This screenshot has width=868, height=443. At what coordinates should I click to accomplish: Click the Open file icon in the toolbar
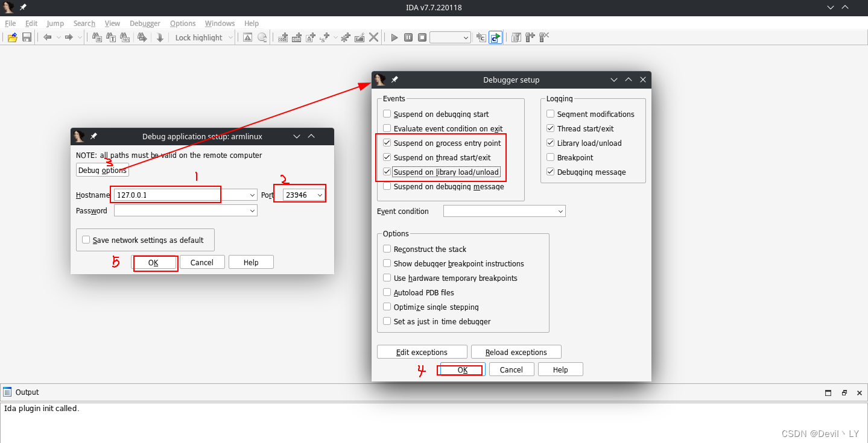coord(12,37)
